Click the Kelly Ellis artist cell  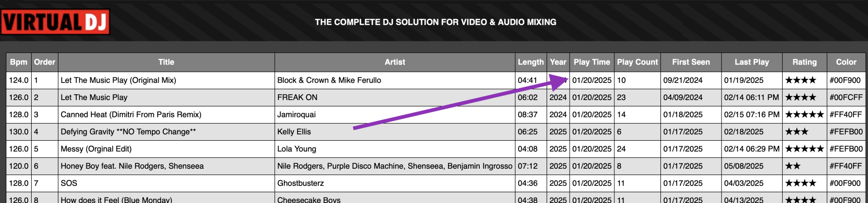point(294,132)
